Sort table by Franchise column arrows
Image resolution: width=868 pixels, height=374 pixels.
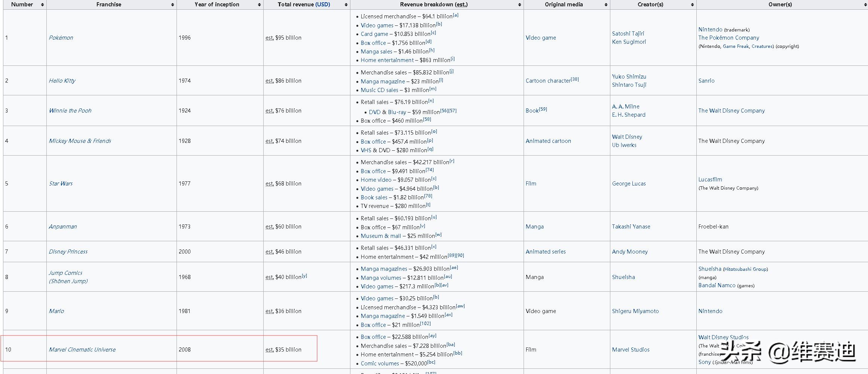(x=172, y=5)
